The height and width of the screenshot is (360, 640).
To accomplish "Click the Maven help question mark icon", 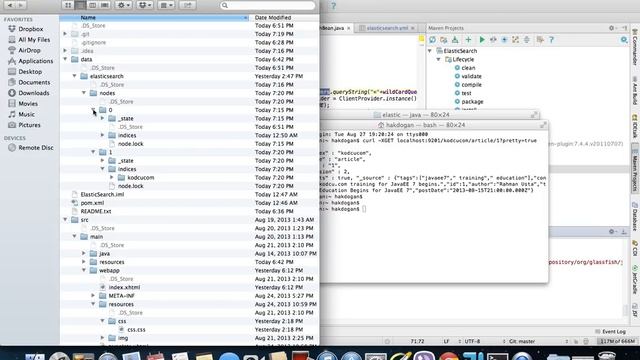I will coord(551,40).
